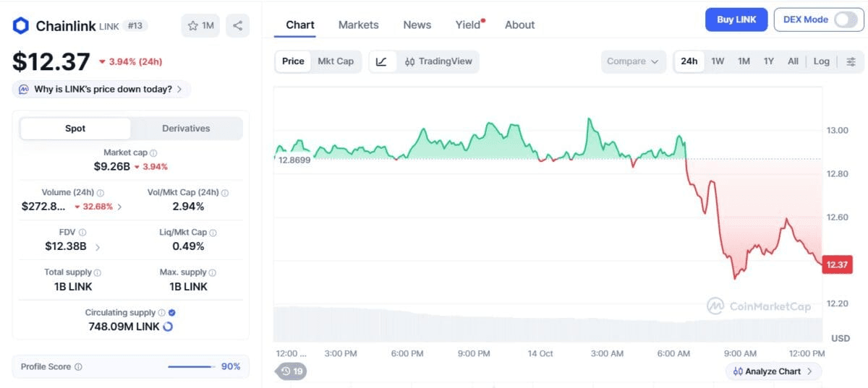
Task: Switch to the About tab
Action: (520, 25)
